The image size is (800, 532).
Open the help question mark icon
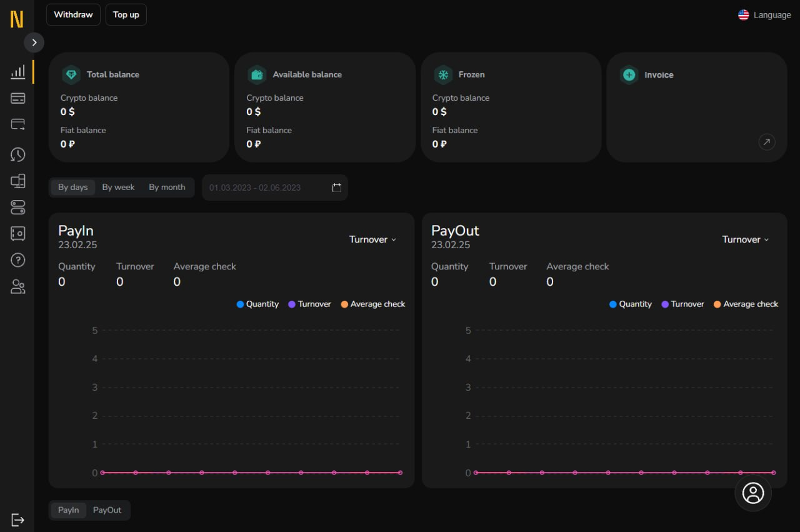click(18, 259)
